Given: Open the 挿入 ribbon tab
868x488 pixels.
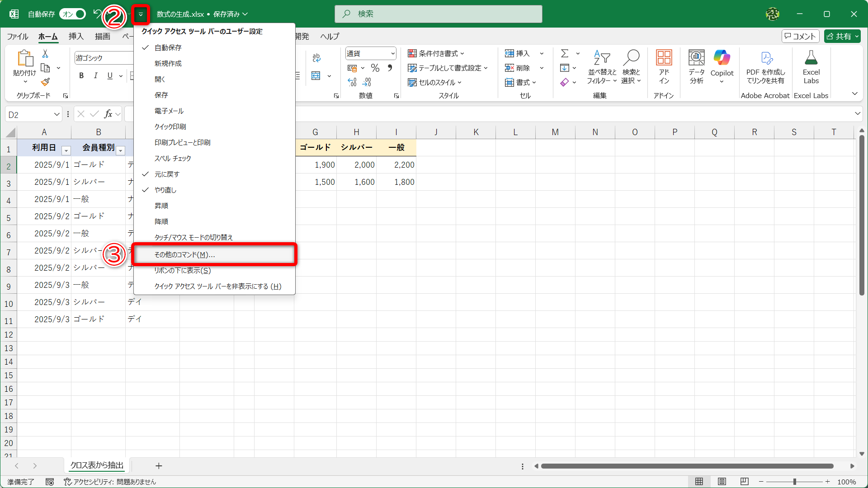Looking at the screenshot, I should (x=76, y=36).
